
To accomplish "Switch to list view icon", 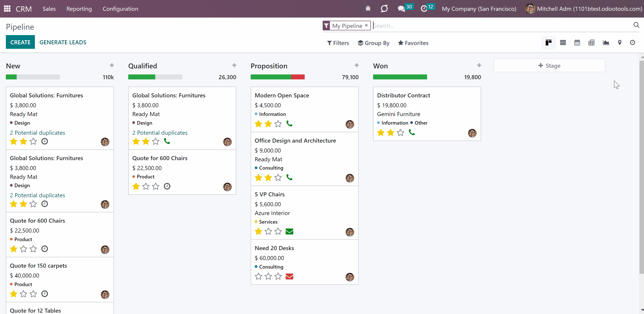I will [563, 43].
